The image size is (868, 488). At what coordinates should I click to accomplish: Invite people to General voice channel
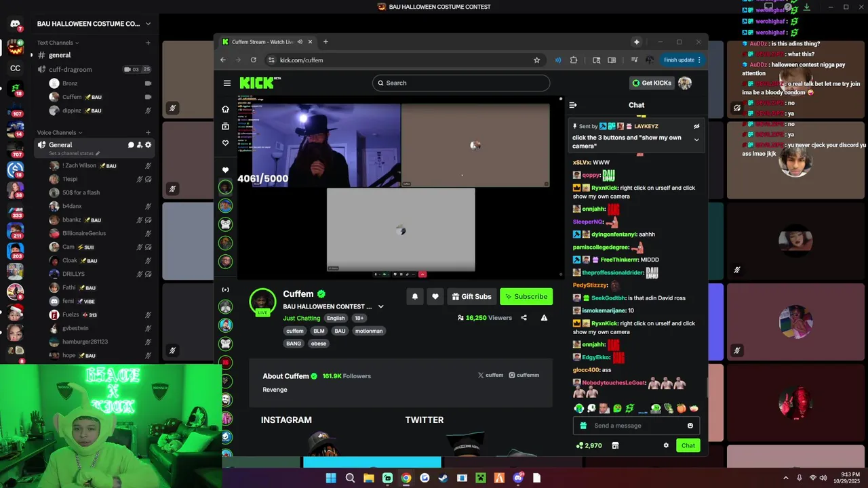pyautogui.click(x=140, y=144)
